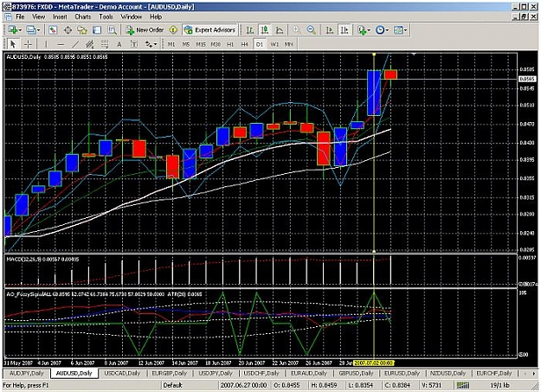Zoom out of the chart
The image size is (541, 392).
click(x=312, y=30)
